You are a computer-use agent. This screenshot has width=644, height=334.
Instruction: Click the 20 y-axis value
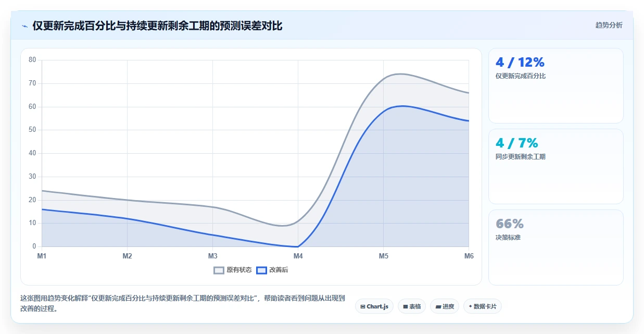pyautogui.click(x=32, y=200)
